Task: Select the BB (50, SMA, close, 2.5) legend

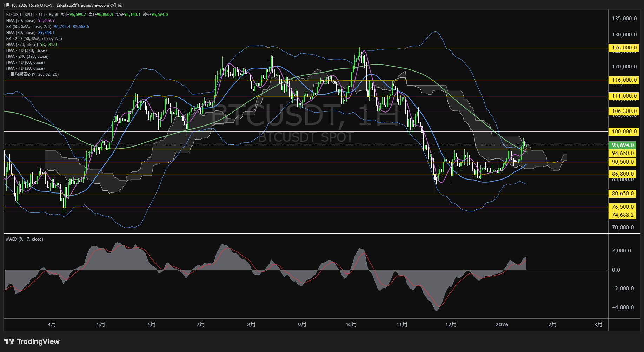Action: (x=28, y=27)
